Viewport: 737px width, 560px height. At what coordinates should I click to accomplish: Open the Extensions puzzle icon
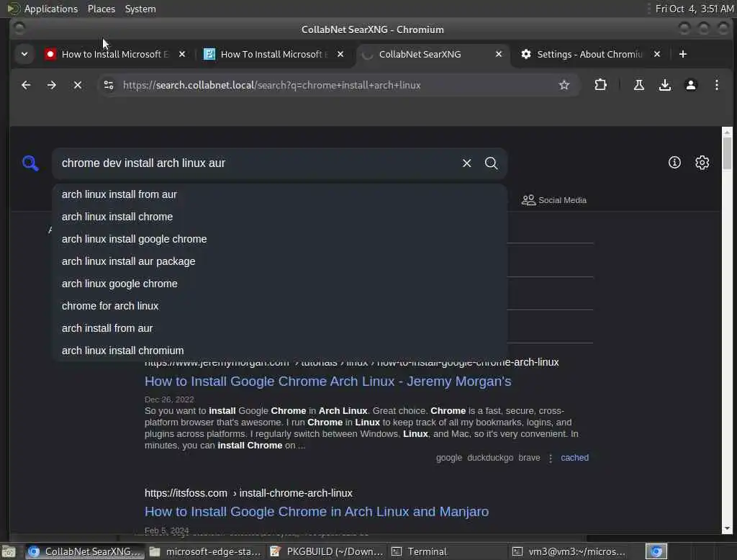(600, 85)
